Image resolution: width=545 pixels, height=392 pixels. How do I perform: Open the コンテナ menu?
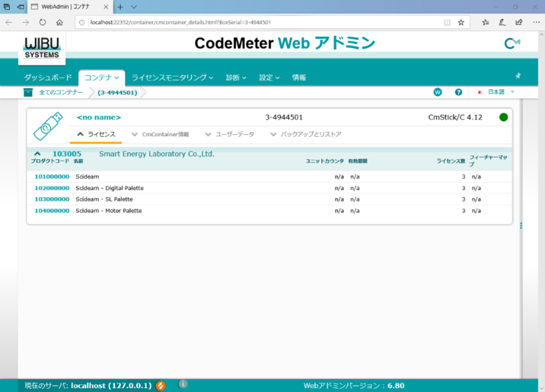coord(102,77)
